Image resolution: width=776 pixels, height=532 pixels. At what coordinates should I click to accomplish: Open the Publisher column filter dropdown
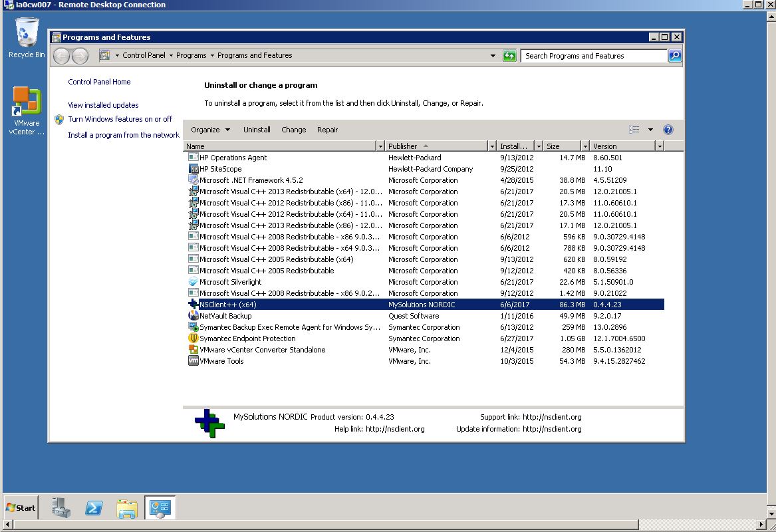tap(492, 146)
